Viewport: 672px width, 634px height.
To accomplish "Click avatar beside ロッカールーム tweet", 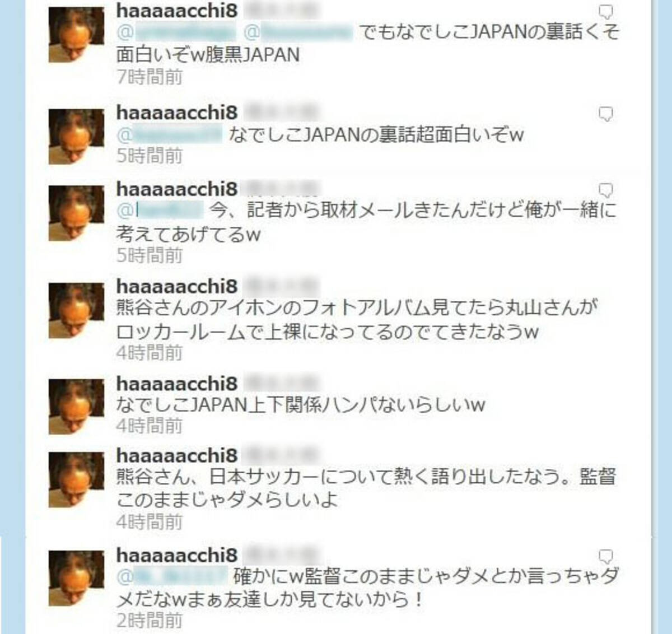I will tap(76, 310).
